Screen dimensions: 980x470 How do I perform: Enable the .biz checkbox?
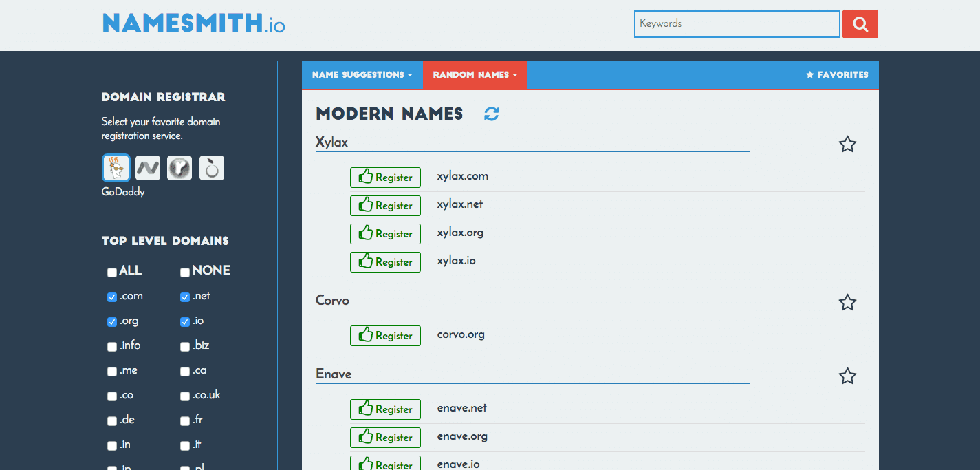tap(185, 347)
